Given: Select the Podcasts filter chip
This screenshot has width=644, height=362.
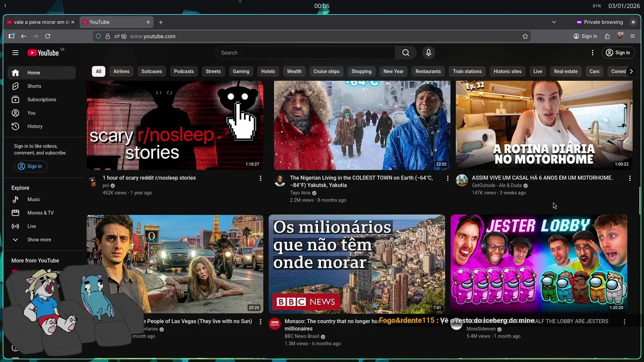Looking at the screenshot, I should coord(184,71).
